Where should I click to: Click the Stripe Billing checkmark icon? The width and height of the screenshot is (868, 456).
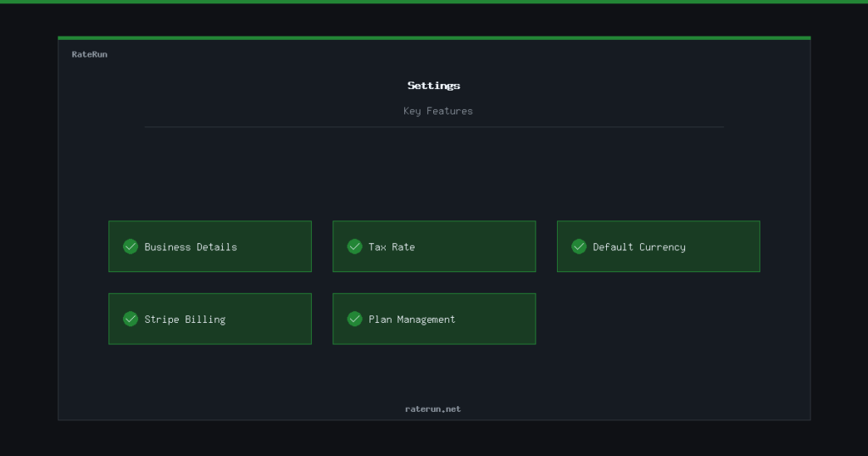coord(131,319)
